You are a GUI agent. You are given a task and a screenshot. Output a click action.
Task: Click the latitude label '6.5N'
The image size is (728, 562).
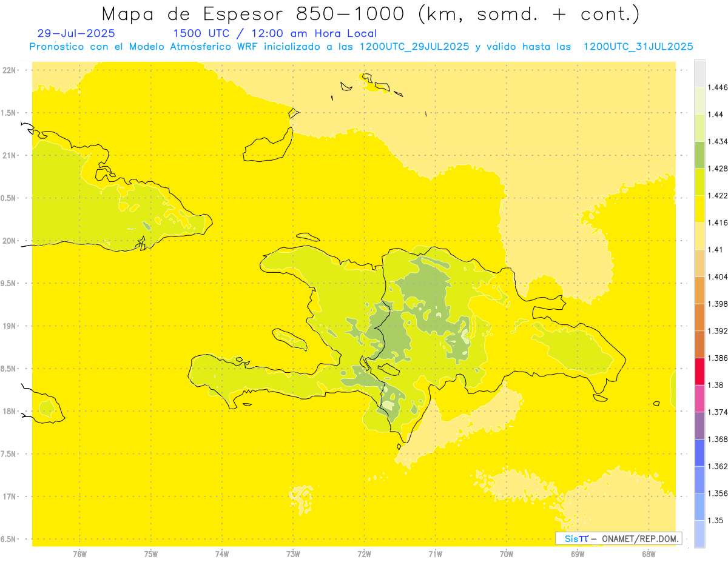pos(9,539)
